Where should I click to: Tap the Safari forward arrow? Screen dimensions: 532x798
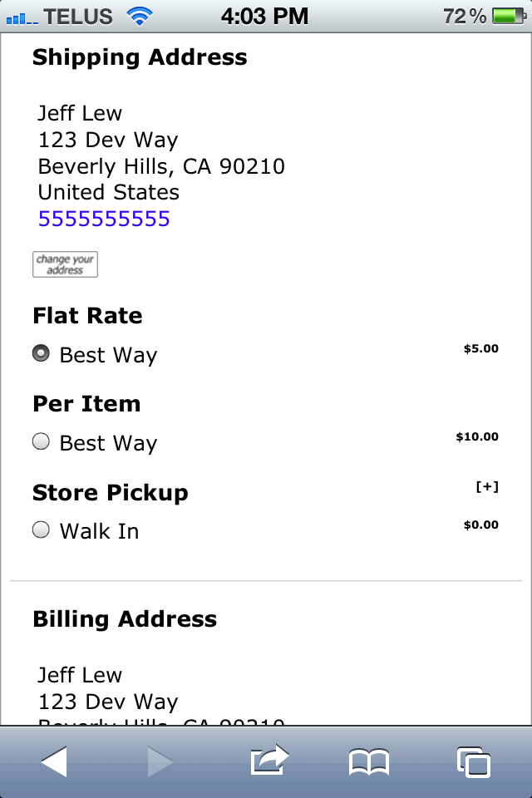point(160,761)
